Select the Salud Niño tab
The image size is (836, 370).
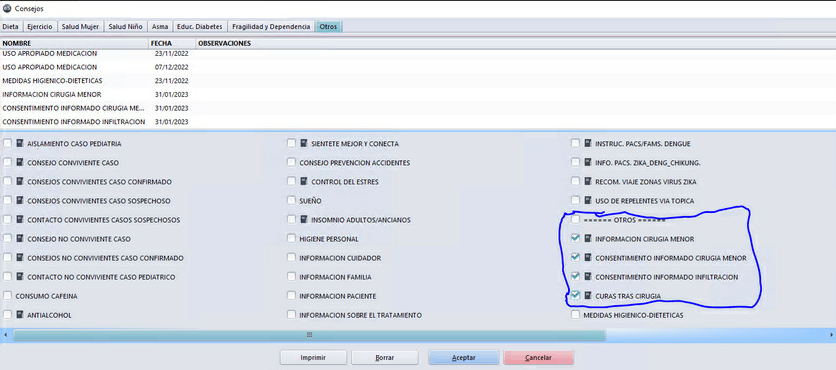[125, 26]
